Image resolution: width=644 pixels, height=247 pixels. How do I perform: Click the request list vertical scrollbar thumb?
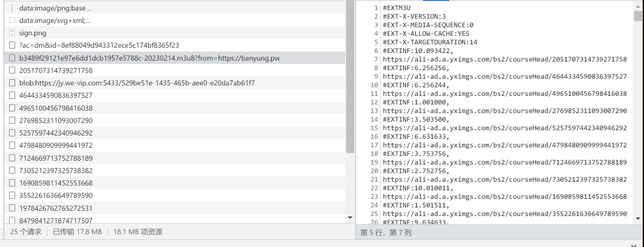click(350, 76)
